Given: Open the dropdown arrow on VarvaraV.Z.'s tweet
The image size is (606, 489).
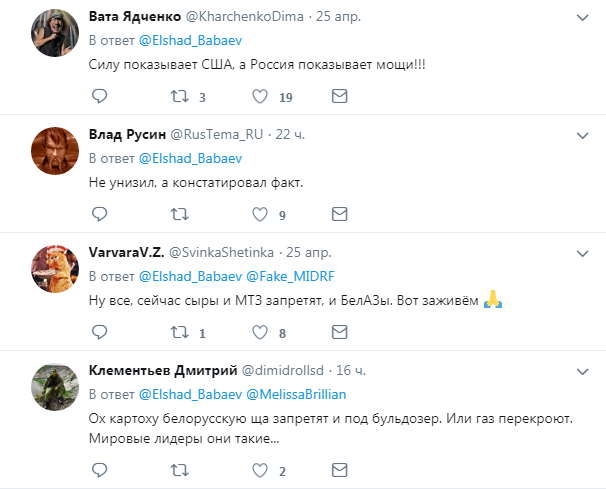Looking at the screenshot, I should (x=585, y=251).
